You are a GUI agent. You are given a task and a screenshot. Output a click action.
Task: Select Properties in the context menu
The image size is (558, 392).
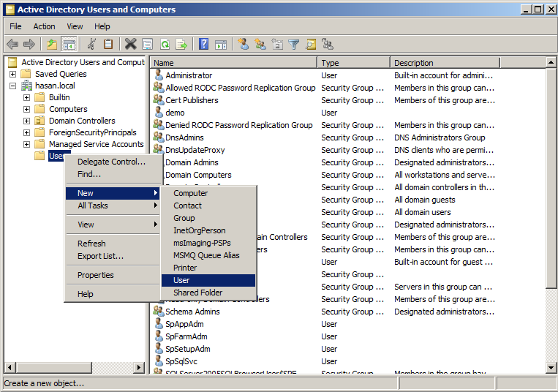[113, 275]
